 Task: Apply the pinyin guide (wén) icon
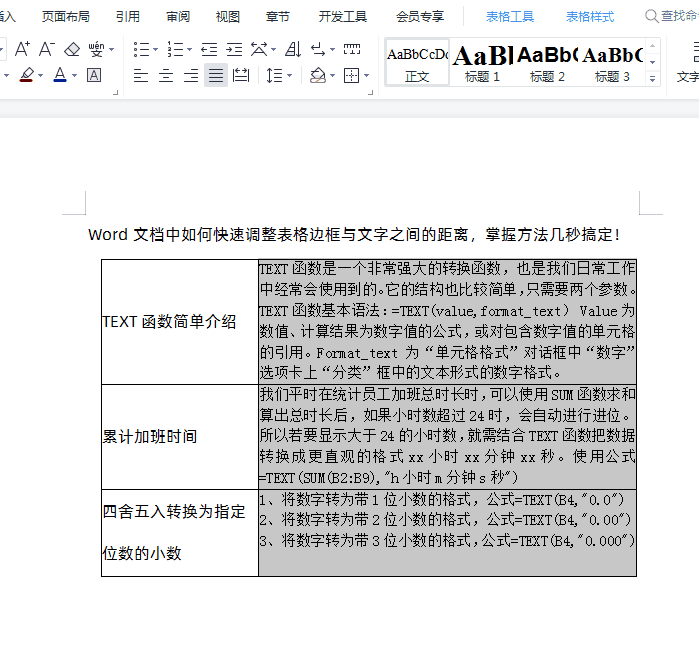tap(96, 49)
